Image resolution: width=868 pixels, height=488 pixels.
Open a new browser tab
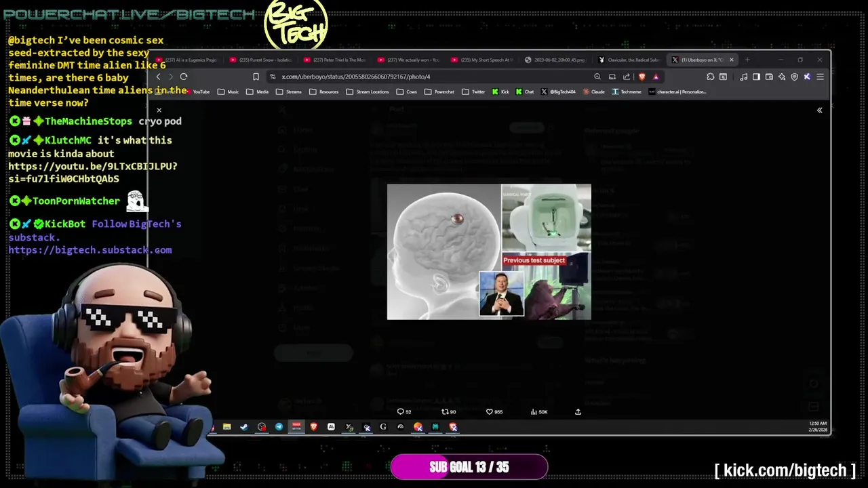click(747, 60)
